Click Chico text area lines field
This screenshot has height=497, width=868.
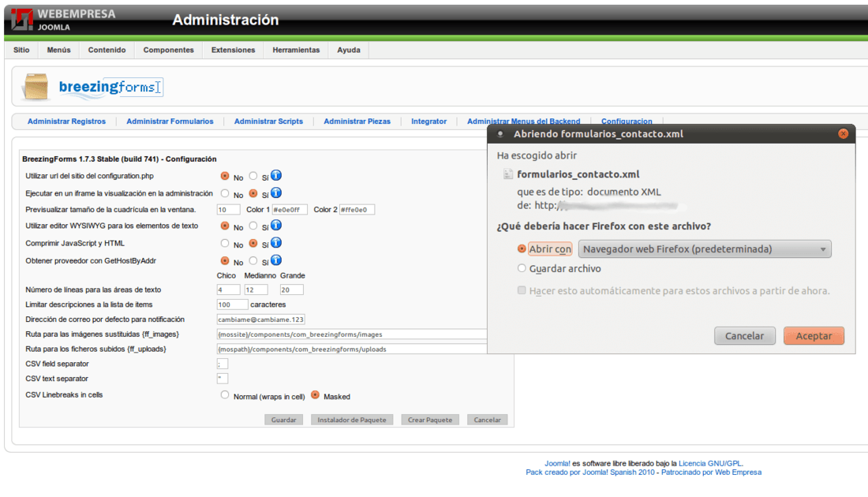tap(228, 290)
